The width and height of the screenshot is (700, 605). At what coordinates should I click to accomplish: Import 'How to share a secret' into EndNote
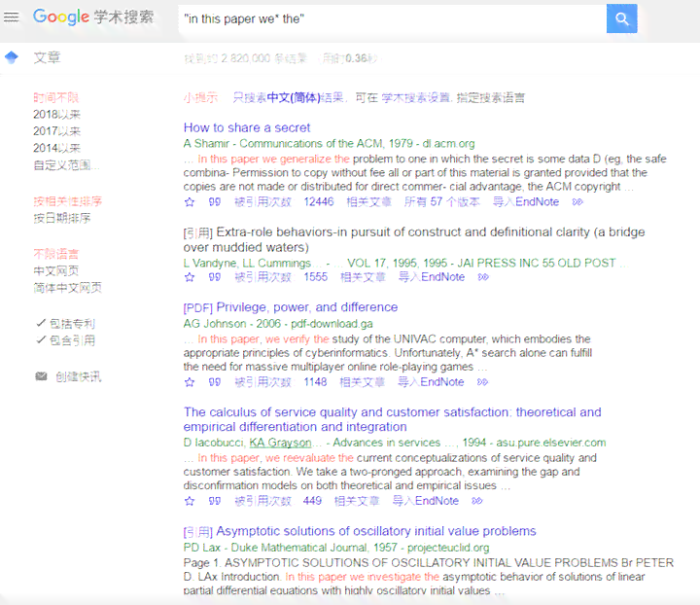point(526,201)
